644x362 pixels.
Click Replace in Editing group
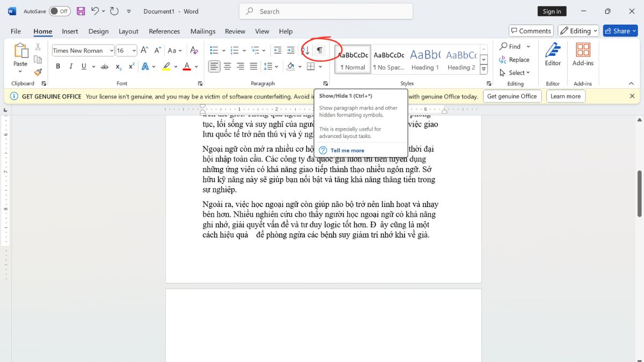514,60
